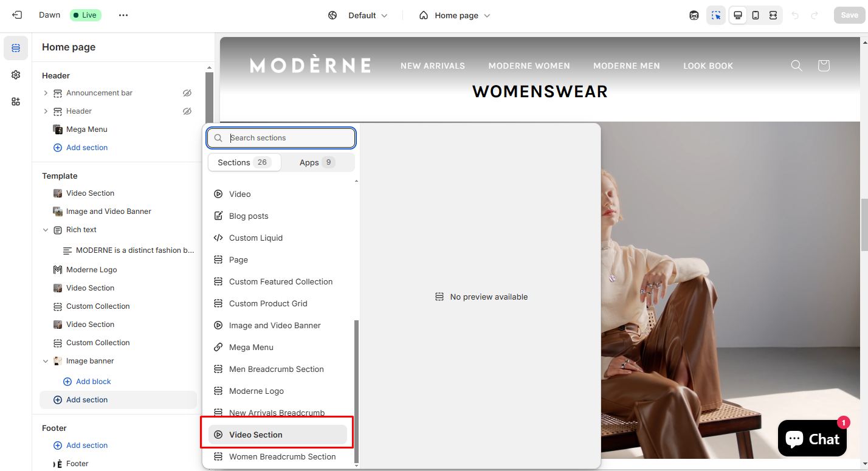This screenshot has height=471, width=868.
Task: Toggle visibility of the Header section
Action: click(187, 111)
